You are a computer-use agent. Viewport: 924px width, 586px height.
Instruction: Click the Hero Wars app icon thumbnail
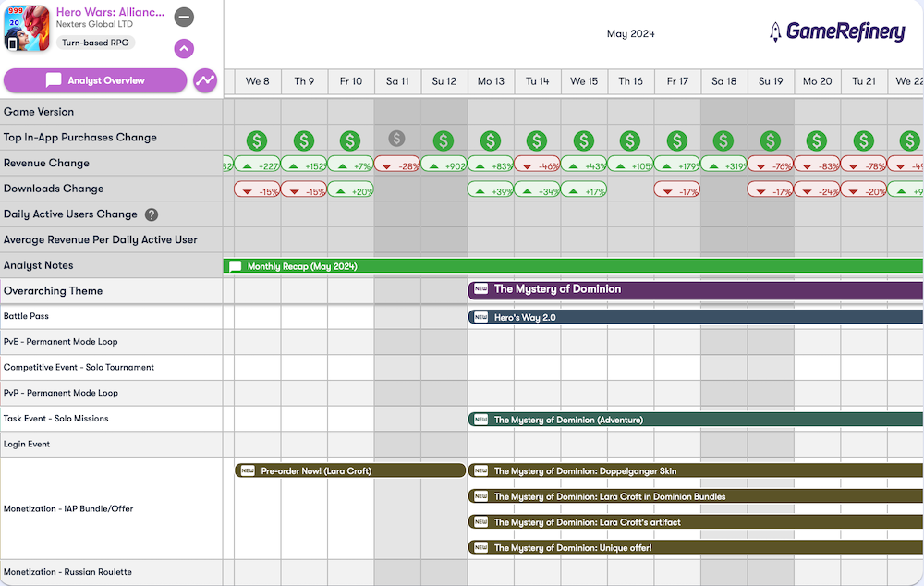pyautogui.click(x=27, y=29)
